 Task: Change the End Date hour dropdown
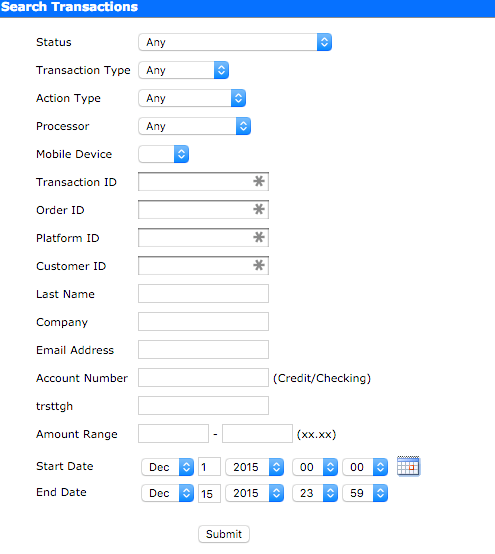pos(315,493)
